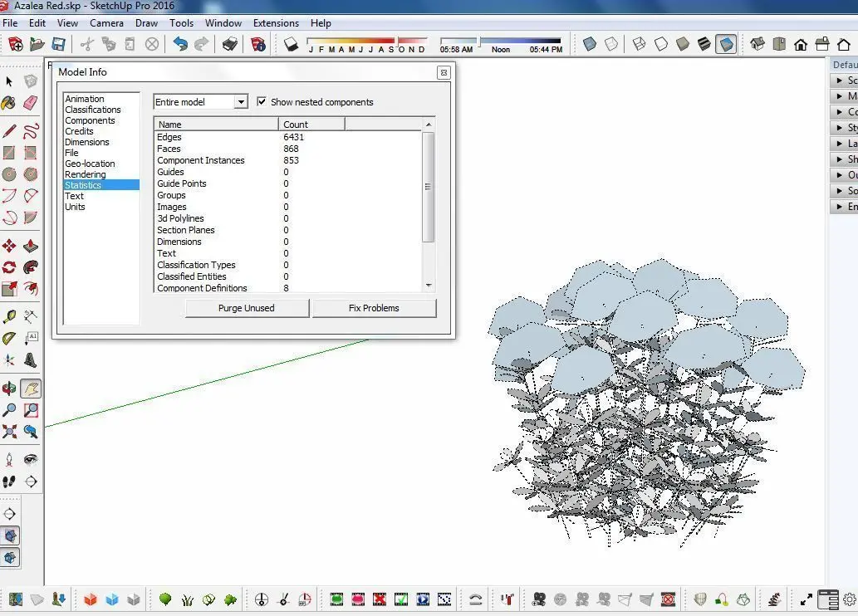Activate the Orbit tool
This screenshot has width=858, height=616.
tap(9, 389)
